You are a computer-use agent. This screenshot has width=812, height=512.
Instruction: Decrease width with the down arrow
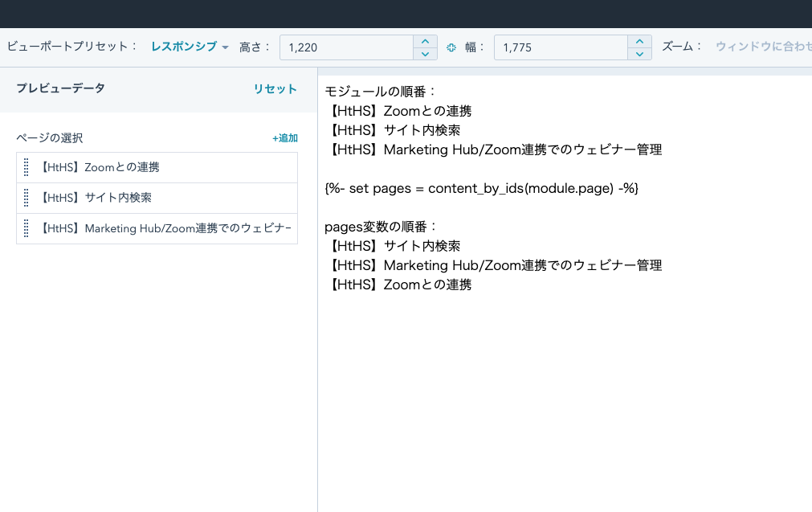pos(639,54)
